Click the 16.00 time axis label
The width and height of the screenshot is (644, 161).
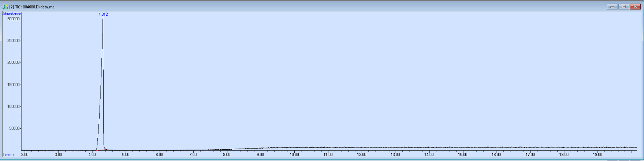coord(496,155)
